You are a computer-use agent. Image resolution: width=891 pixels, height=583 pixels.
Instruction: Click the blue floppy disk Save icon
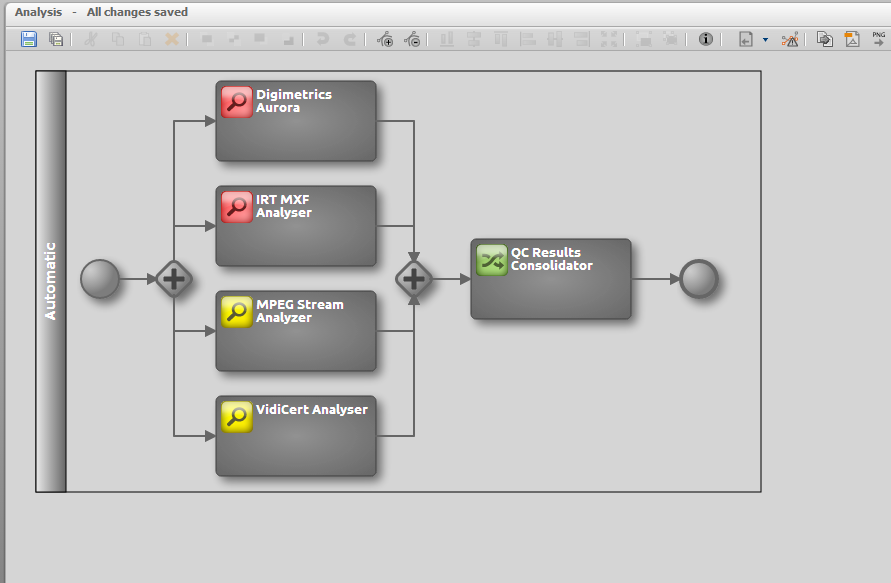click(x=29, y=40)
